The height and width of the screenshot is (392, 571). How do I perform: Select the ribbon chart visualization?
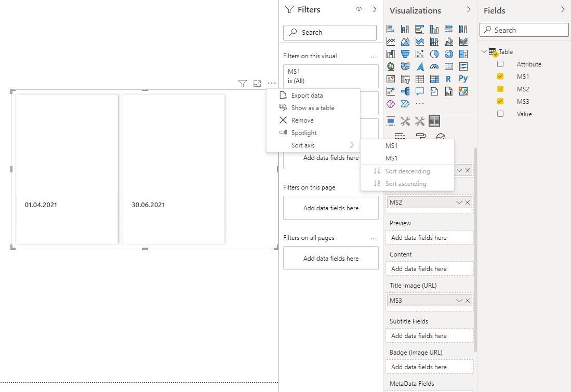click(463, 42)
